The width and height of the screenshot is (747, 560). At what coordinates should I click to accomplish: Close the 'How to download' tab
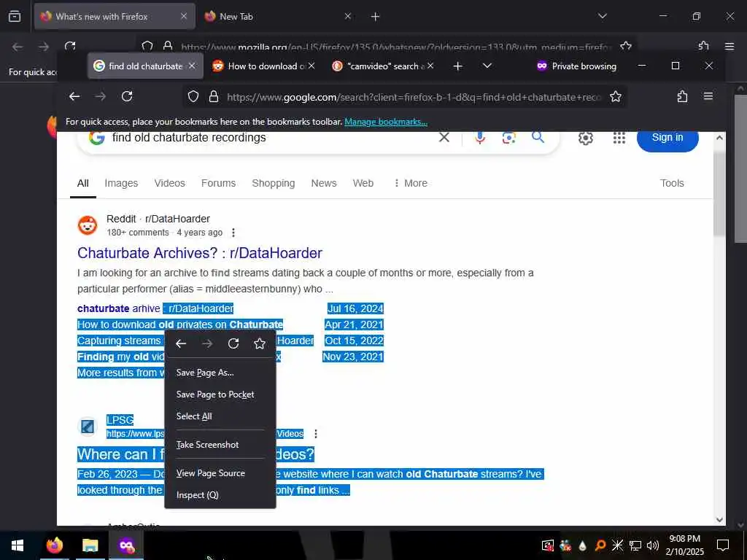tap(311, 66)
